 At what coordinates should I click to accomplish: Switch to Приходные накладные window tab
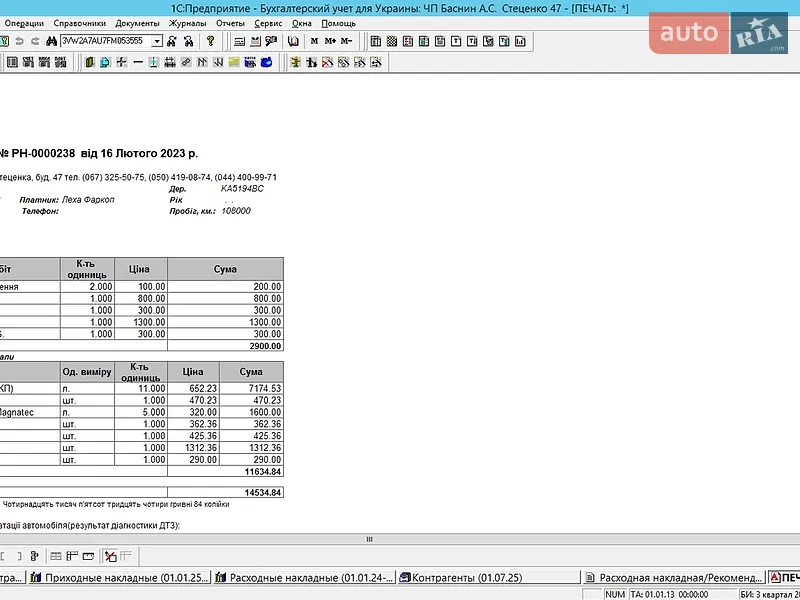(x=119, y=578)
